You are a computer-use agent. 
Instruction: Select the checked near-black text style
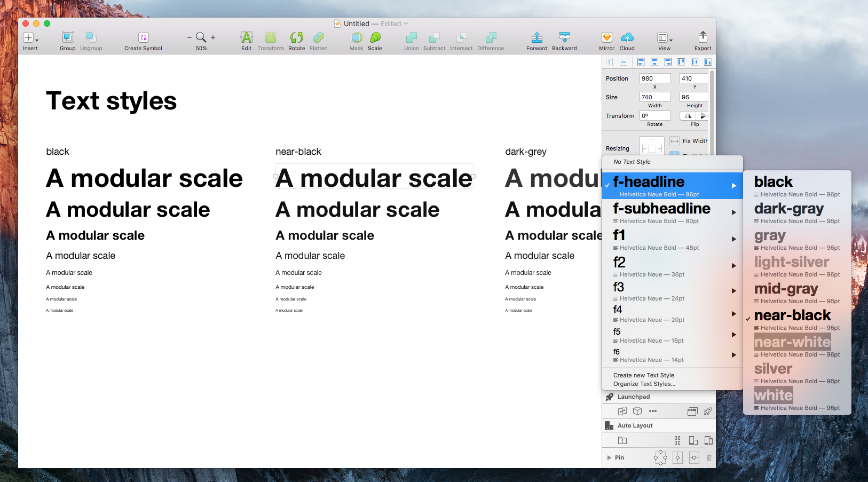(x=797, y=319)
